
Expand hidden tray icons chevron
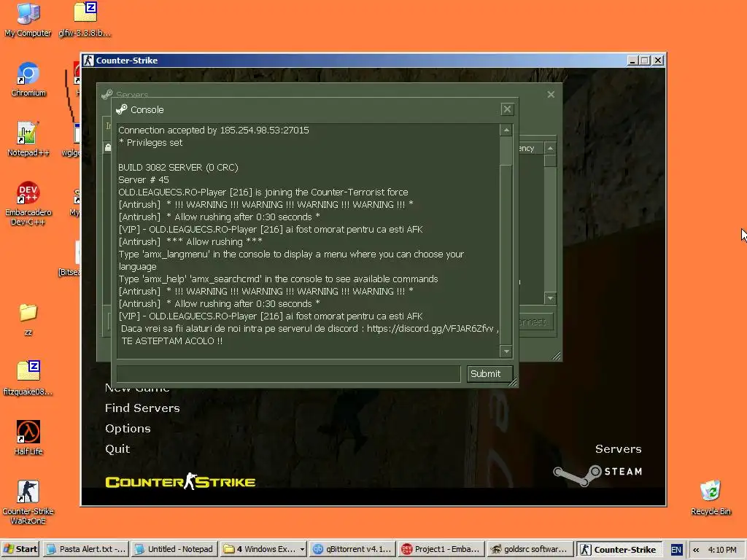pyautogui.click(x=695, y=550)
